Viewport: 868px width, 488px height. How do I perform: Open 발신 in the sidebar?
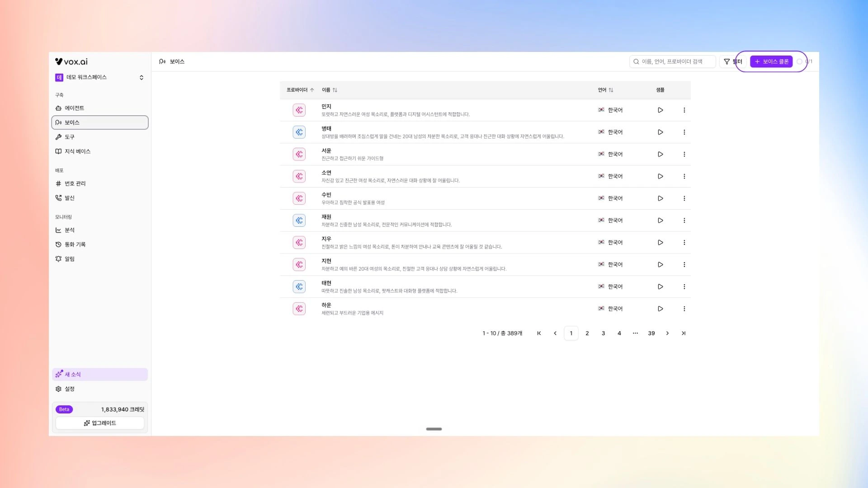[99, 198]
